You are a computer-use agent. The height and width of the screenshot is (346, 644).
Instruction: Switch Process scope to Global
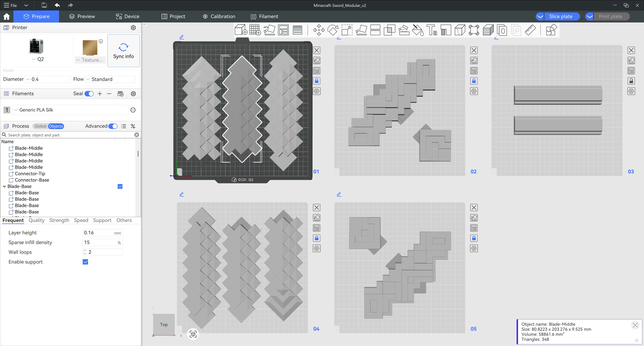pyautogui.click(x=40, y=126)
